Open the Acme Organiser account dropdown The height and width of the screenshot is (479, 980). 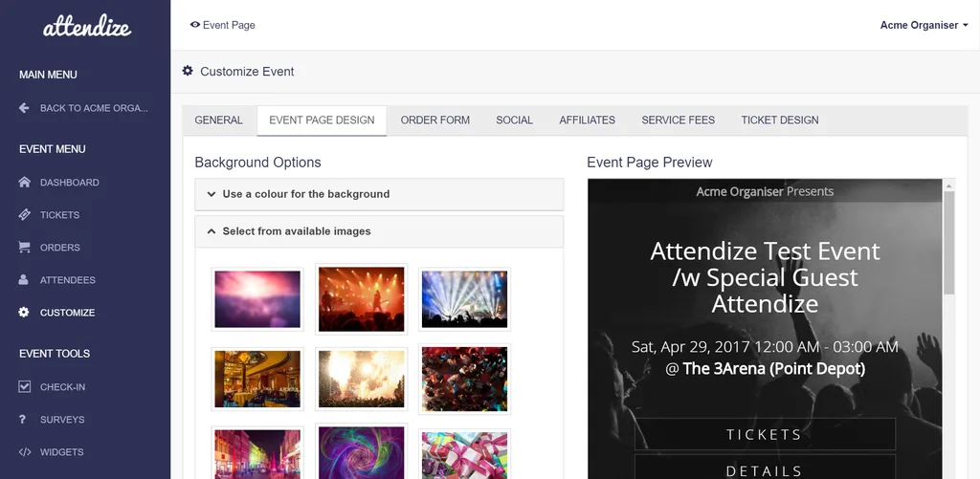[924, 25]
